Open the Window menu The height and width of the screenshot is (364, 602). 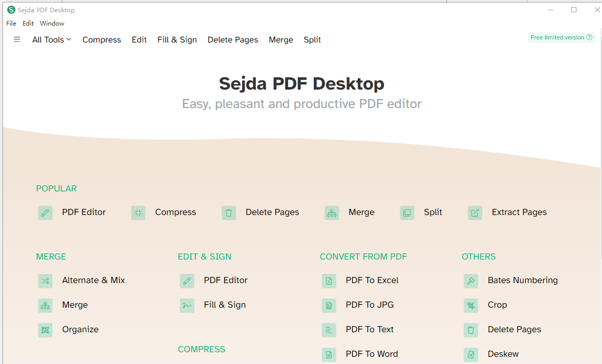[x=52, y=24]
